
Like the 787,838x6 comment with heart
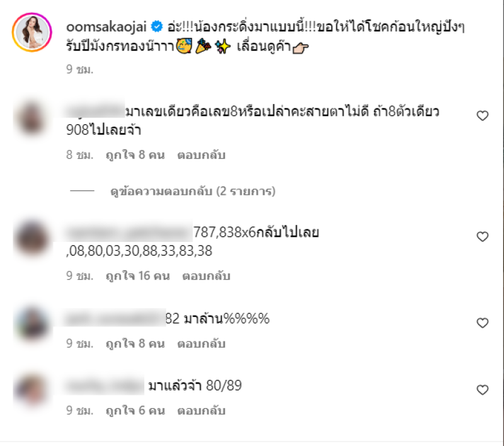[482, 236]
